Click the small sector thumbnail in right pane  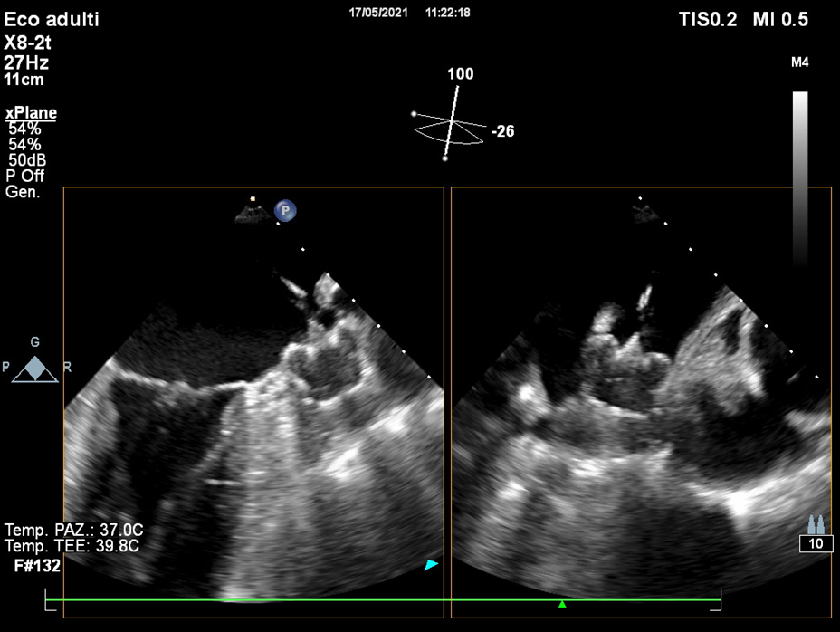[x=646, y=213]
